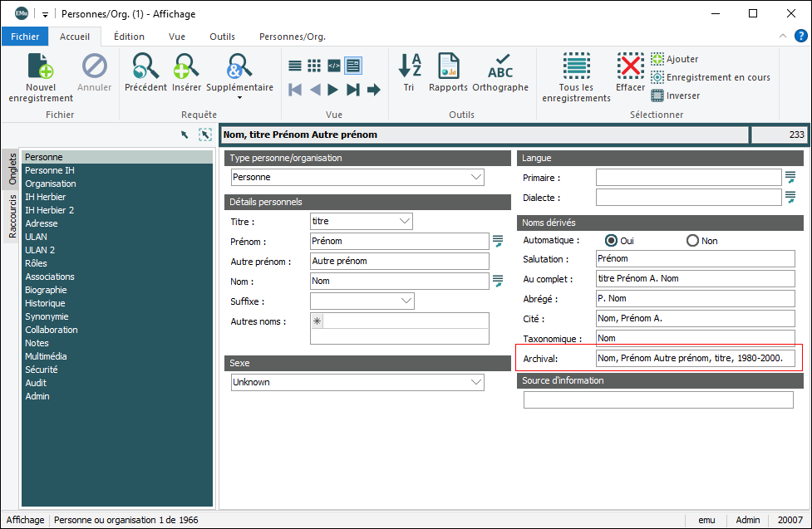Click into the Archival text field
The height and width of the screenshot is (529, 812).
(x=695, y=359)
